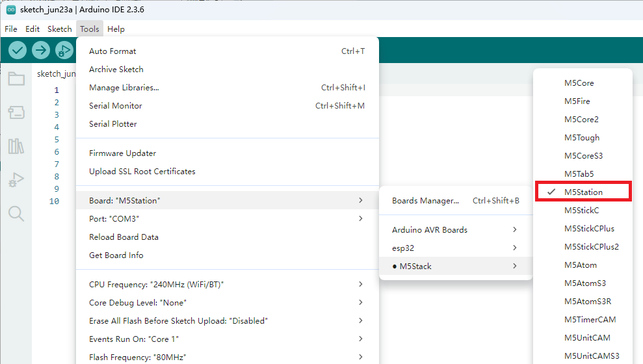Open the Sketch menu
The image size is (643, 364).
point(59,29)
